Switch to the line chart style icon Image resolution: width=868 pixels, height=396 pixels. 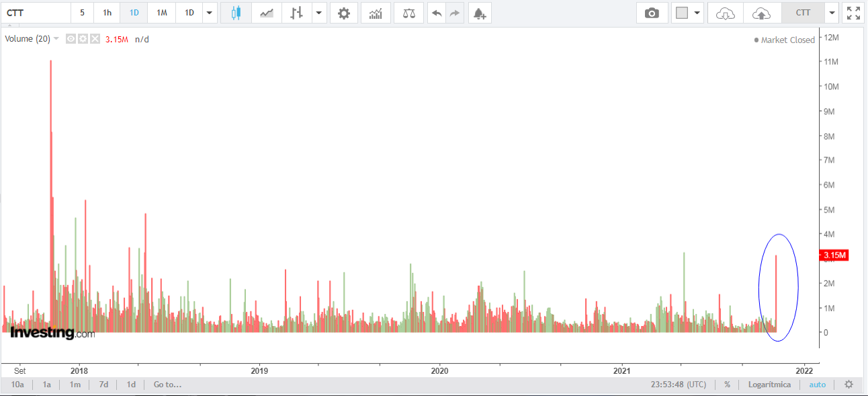point(267,13)
